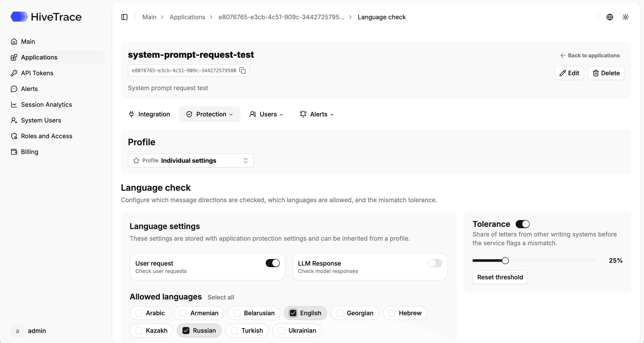Click the Roles and Access shield icon
The width and height of the screenshot is (644, 343).
click(14, 136)
